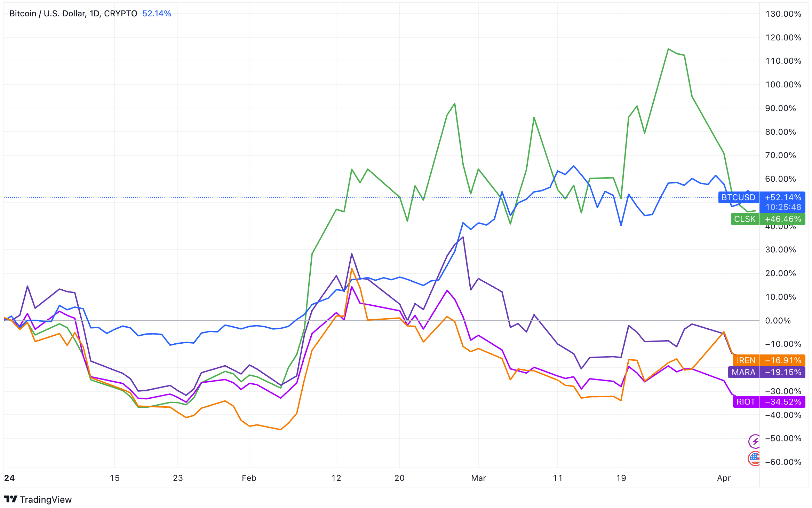Click the 130.00% price scale label
The image size is (812, 508).
point(783,14)
